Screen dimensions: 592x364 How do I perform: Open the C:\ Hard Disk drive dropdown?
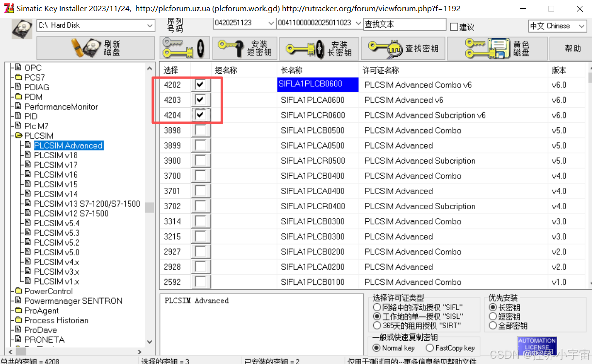pos(149,25)
